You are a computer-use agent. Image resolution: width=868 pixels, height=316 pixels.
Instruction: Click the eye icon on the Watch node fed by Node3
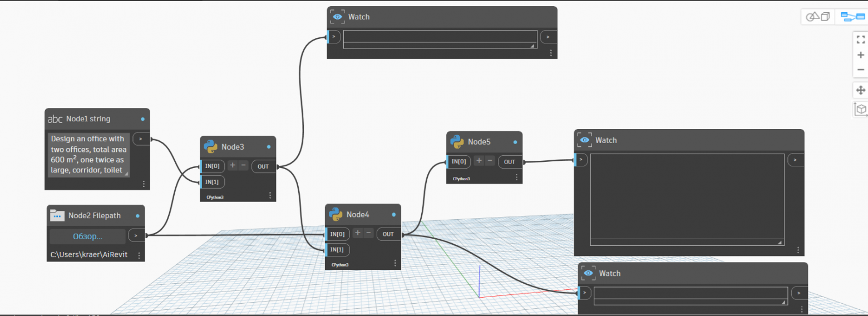pos(337,17)
